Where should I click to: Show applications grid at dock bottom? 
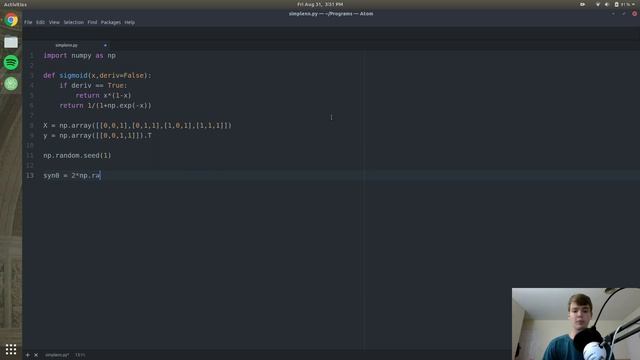point(11,349)
